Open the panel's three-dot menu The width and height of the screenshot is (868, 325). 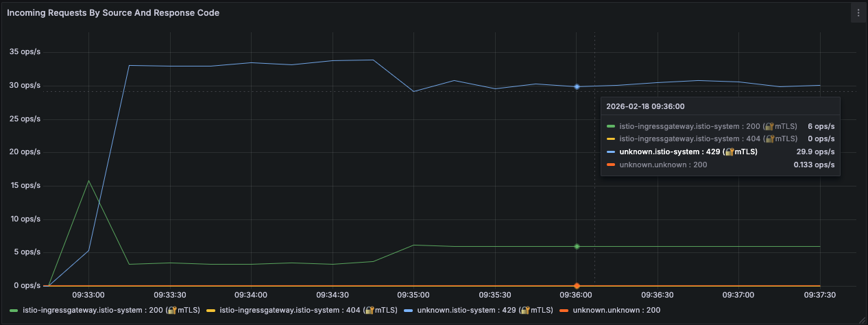858,13
